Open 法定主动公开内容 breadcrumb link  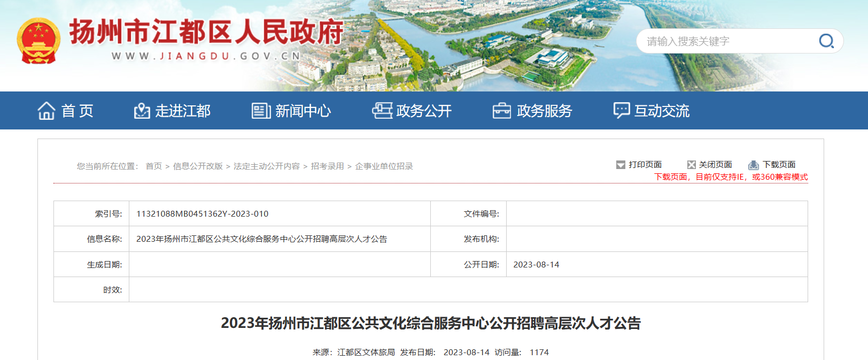(267, 166)
